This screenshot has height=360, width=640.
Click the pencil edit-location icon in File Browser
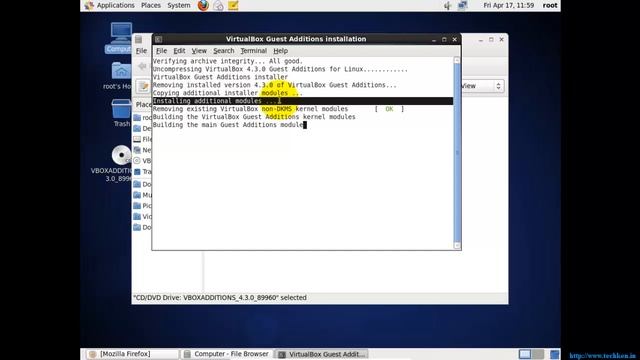click(143, 86)
